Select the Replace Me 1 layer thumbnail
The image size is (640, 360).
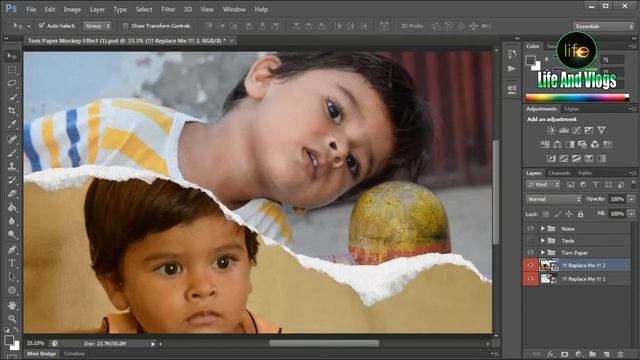[548, 279]
